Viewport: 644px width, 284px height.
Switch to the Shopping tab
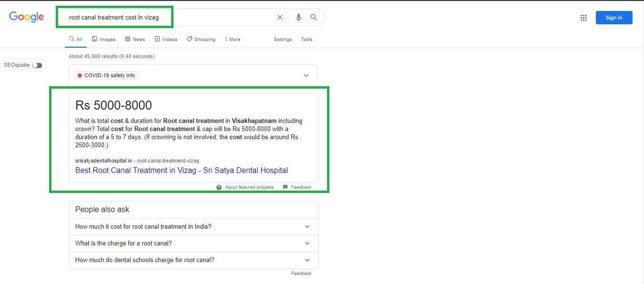tap(201, 40)
